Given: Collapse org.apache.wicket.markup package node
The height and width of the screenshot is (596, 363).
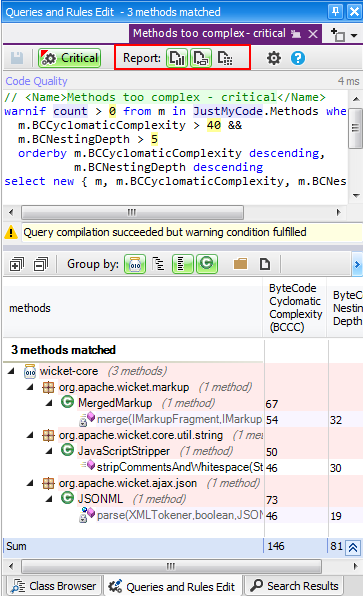Looking at the screenshot, I should (30, 387).
